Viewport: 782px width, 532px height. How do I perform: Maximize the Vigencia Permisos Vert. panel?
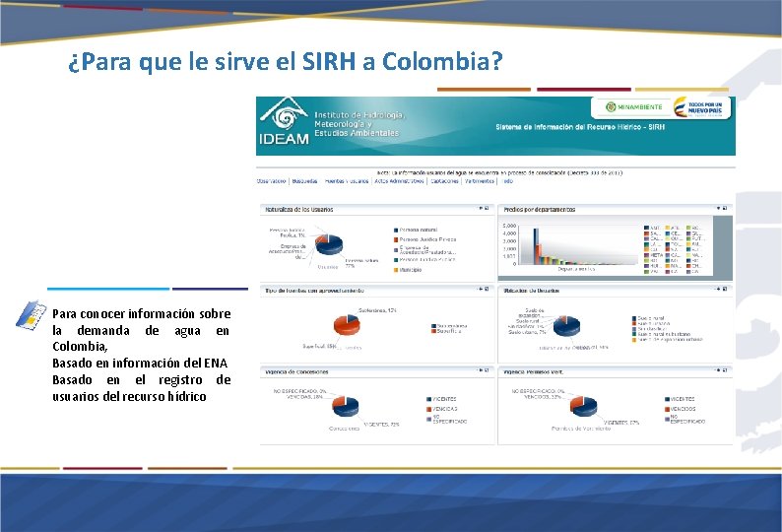[x=725, y=370]
